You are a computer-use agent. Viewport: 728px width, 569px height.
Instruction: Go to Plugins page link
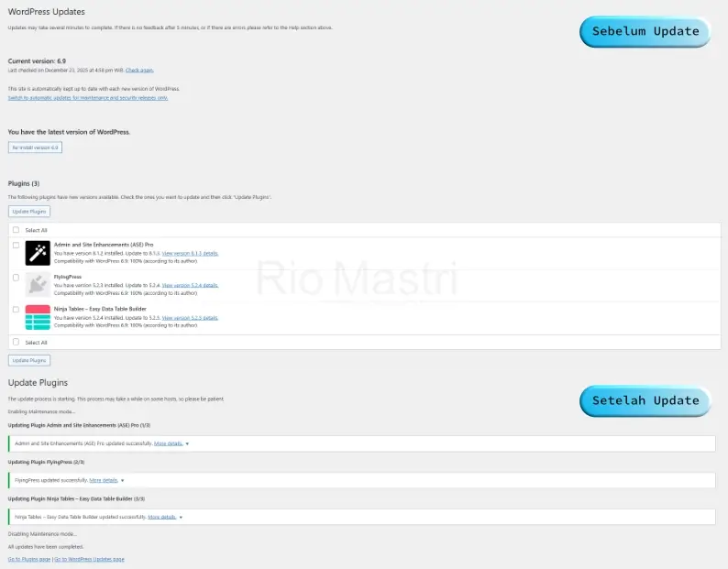tap(29, 559)
